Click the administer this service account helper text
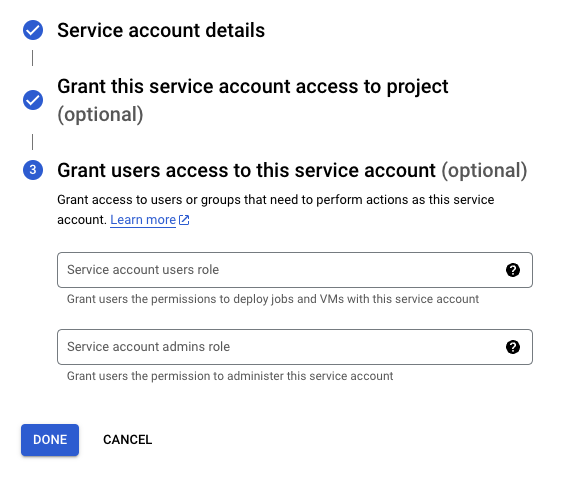The width and height of the screenshot is (583, 489). point(230,376)
